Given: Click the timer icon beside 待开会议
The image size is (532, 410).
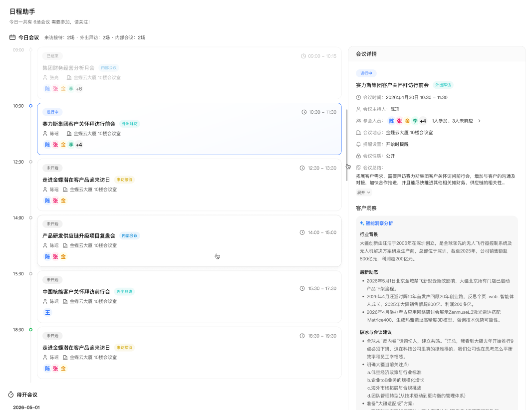Looking at the screenshot, I should point(11,395).
